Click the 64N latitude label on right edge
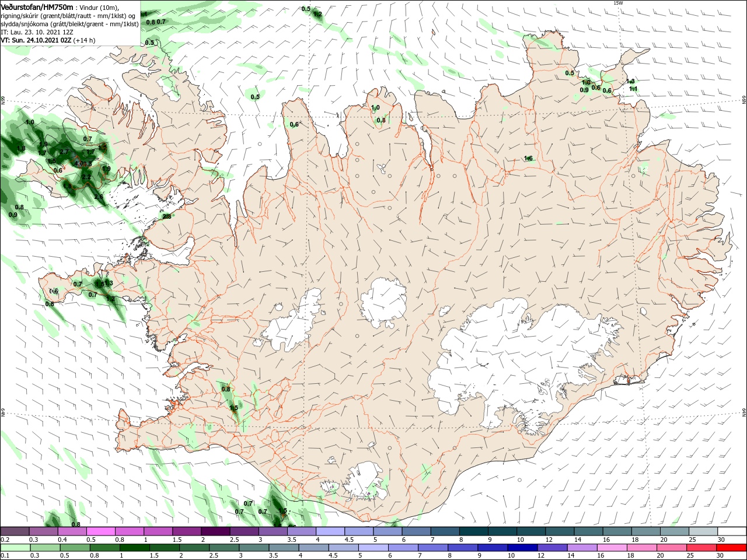This screenshot has width=747, height=560. [x=744, y=412]
